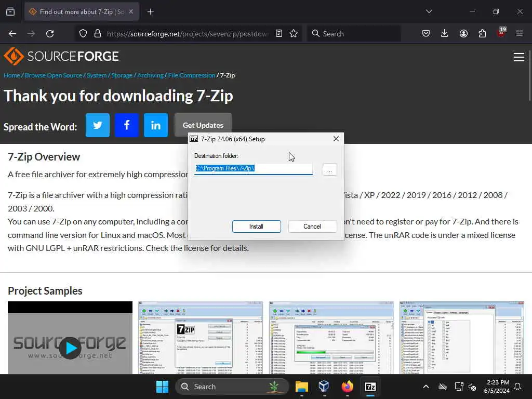The width and height of the screenshot is (532, 399).
Task: Reload the current page
Action: point(50,34)
